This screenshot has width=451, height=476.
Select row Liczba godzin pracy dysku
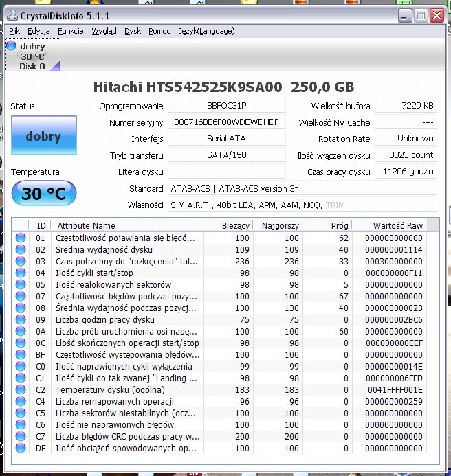tap(219, 319)
